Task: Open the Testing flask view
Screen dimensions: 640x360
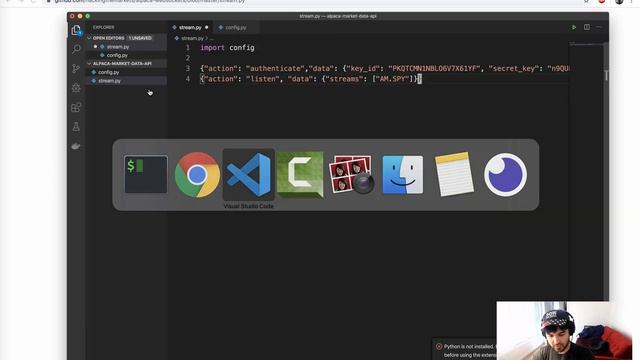Action: point(76,127)
